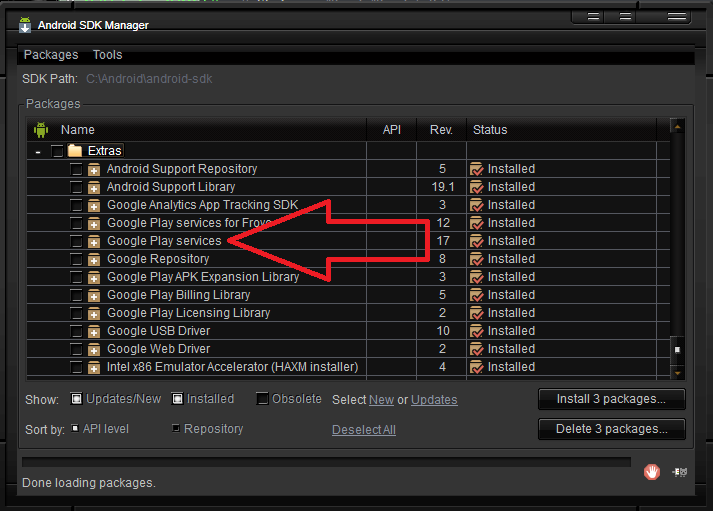
Task: Click the New selection link
Action: click(x=381, y=400)
